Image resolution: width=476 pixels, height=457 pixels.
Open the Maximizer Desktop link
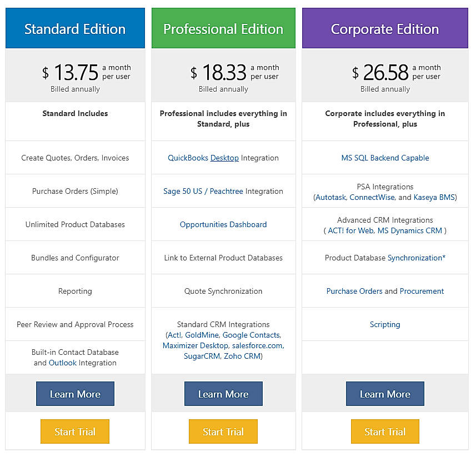point(195,345)
